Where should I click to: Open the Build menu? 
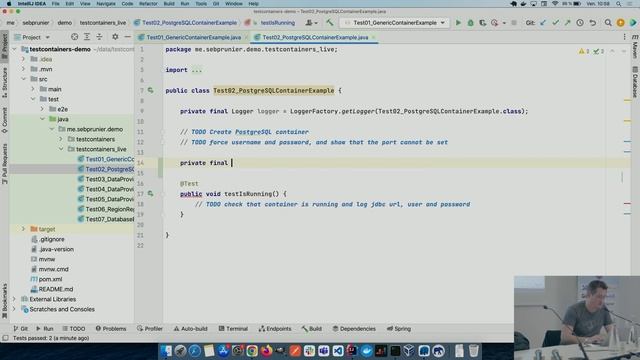169,4
